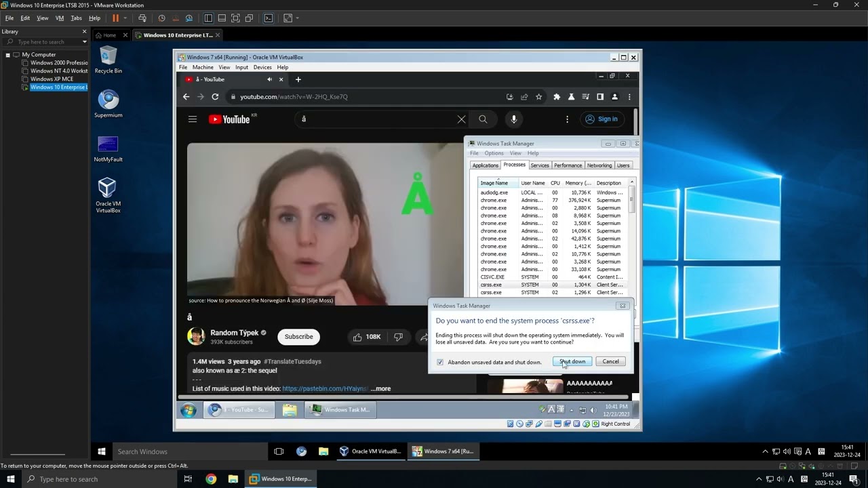Open VirtualBox Devices menu
The height and width of the screenshot is (488, 868).
[x=262, y=67]
